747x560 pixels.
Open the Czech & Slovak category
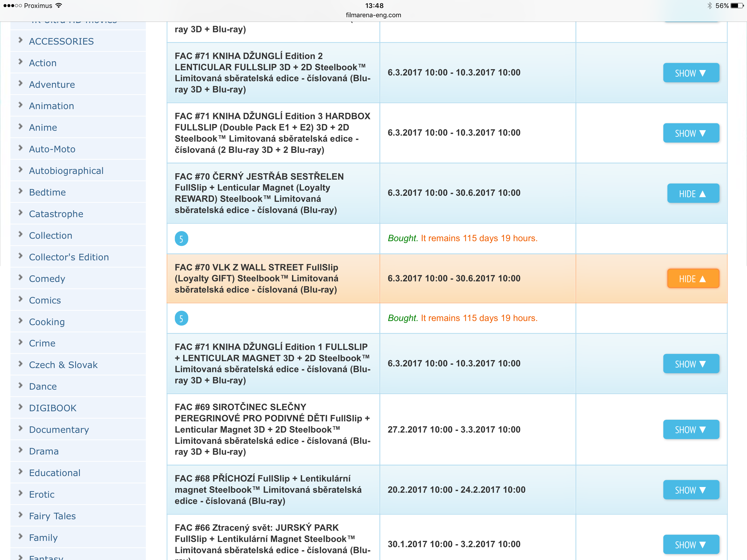(63, 365)
